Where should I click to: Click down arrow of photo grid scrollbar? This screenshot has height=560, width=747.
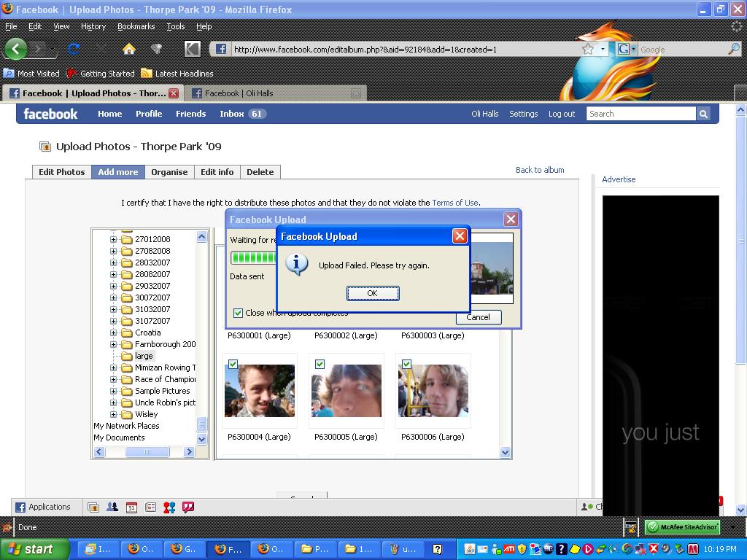(x=506, y=452)
